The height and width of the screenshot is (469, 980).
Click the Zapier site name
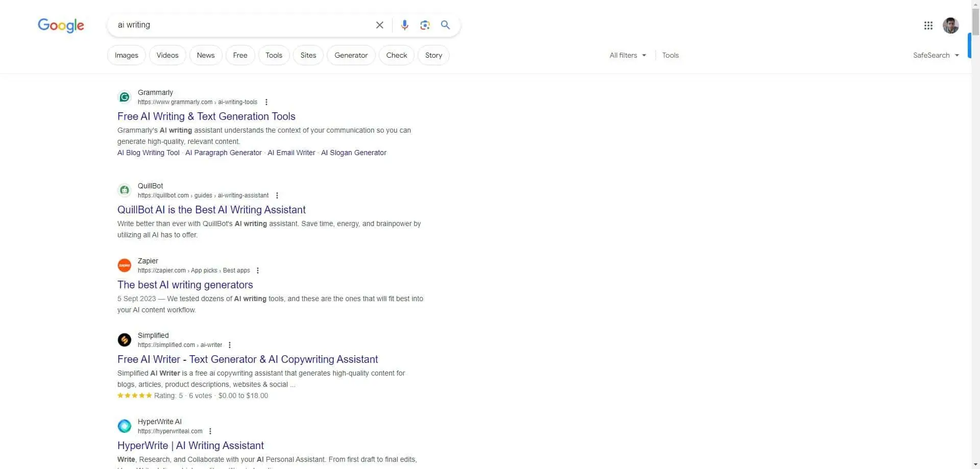148,261
